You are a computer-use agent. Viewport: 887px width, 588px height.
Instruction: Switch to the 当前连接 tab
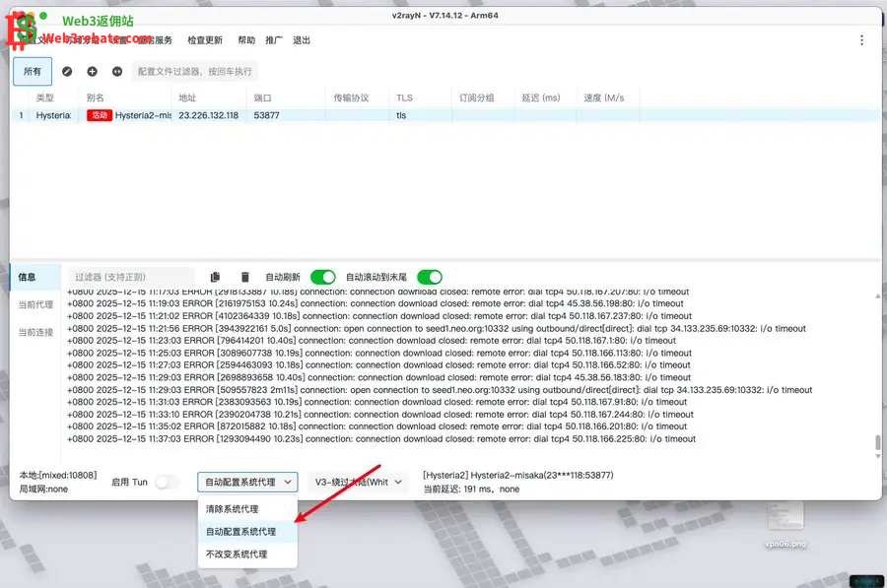pos(35,332)
